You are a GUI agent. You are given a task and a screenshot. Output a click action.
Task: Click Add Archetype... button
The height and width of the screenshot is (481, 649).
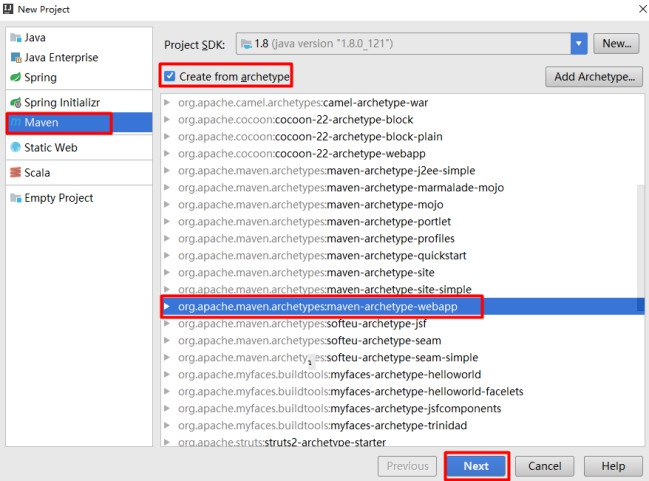click(594, 77)
